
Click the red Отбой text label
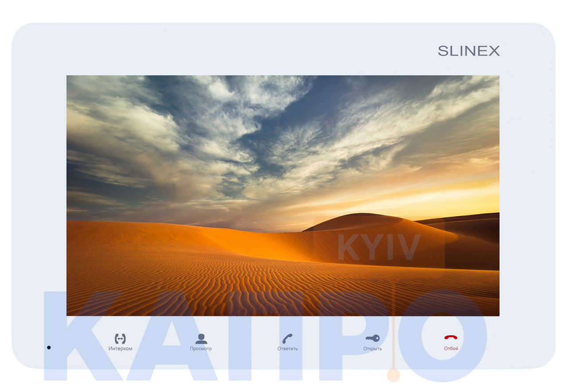pos(451,349)
